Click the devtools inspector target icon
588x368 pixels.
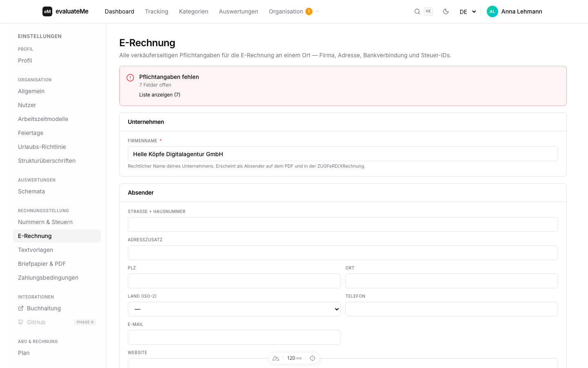pyautogui.click(x=312, y=358)
